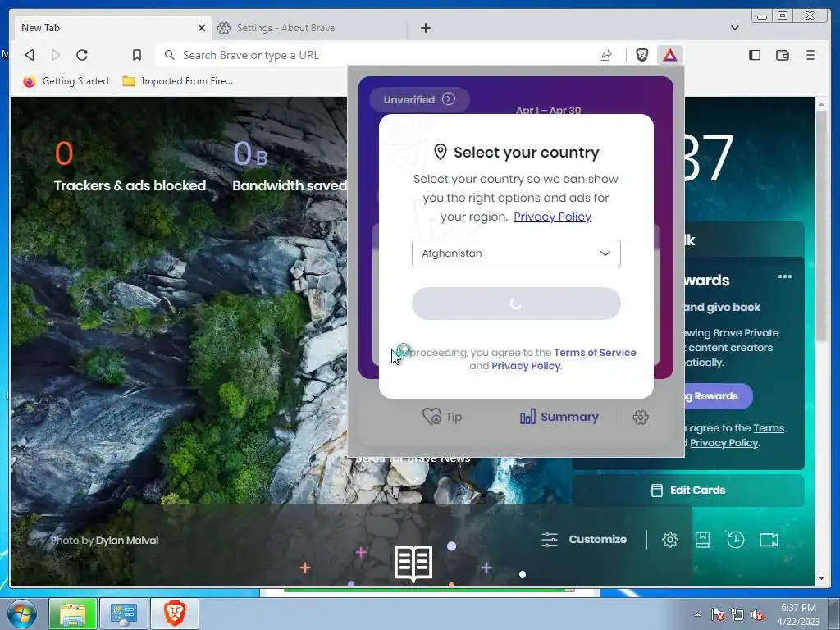840x630 pixels.
Task: Reload the current page
Action: coord(82,55)
